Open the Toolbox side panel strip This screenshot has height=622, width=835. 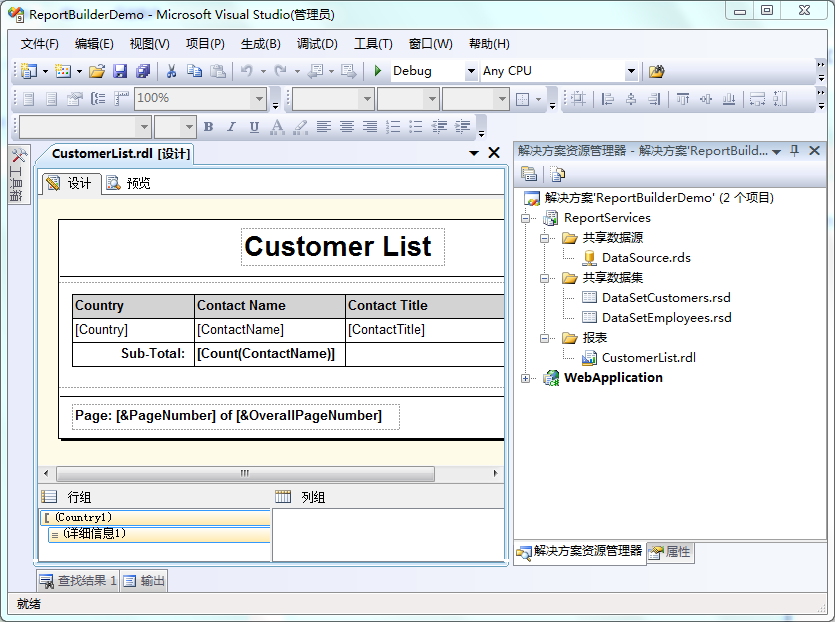(x=18, y=176)
